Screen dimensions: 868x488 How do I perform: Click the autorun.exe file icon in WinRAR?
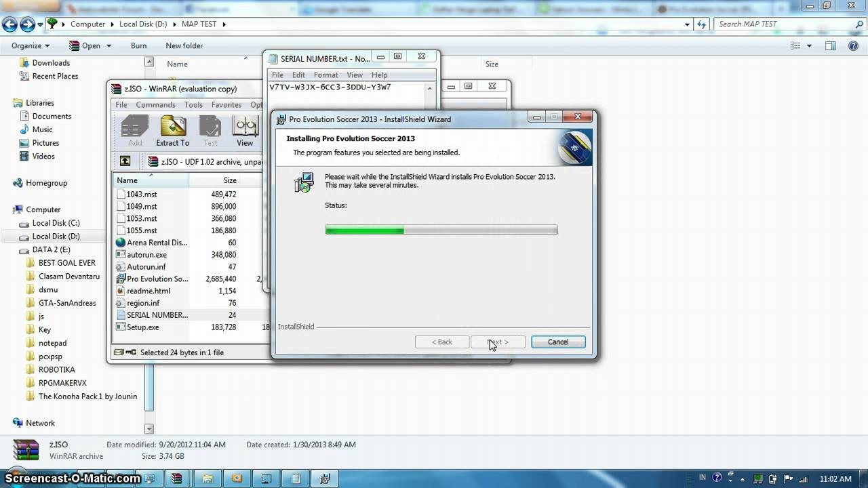pyautogui.click(x=121, y=255)
